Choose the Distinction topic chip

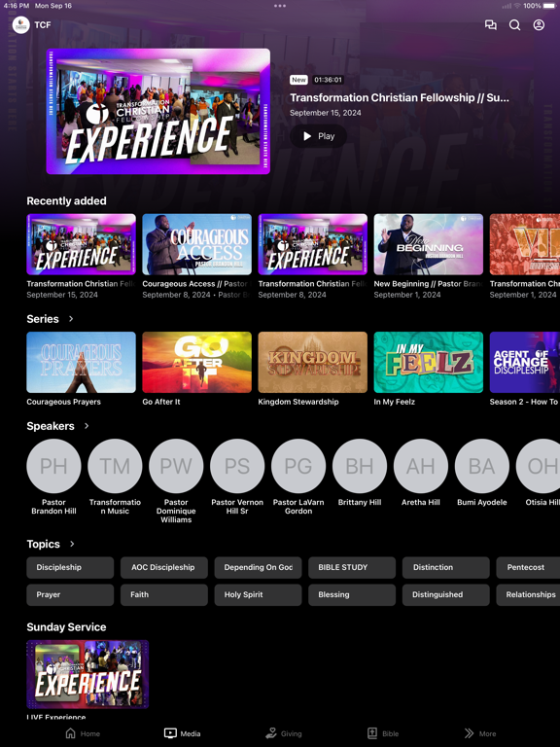(x=445, y=567)
